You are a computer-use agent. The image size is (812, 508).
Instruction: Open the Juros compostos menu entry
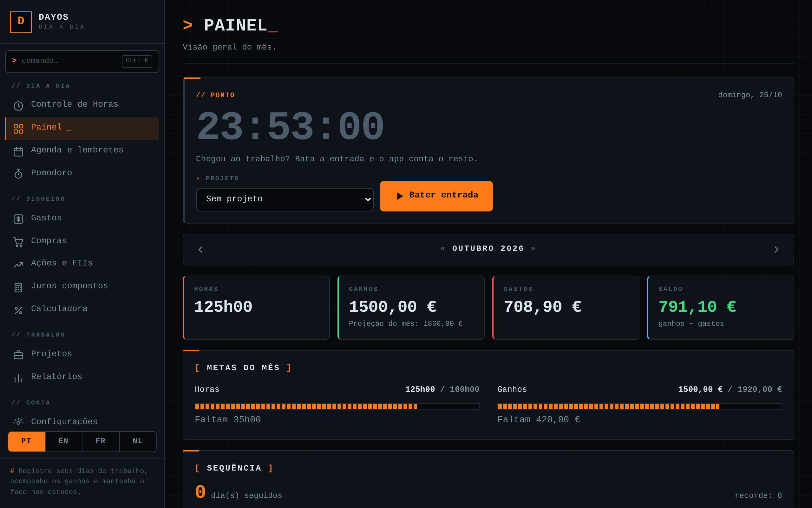tap(82, 287)
